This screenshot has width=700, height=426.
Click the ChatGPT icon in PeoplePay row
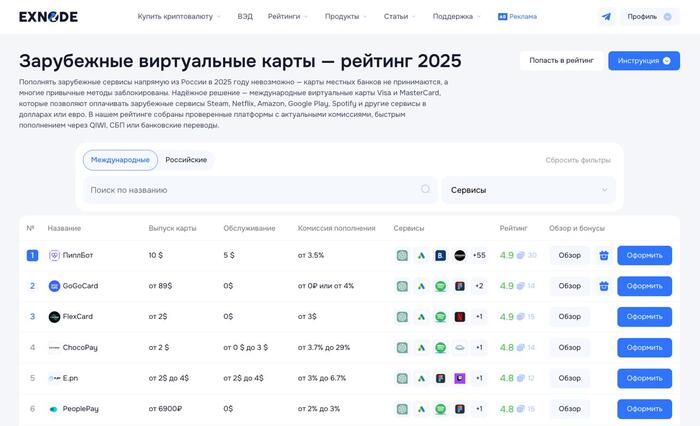[402, 409]
